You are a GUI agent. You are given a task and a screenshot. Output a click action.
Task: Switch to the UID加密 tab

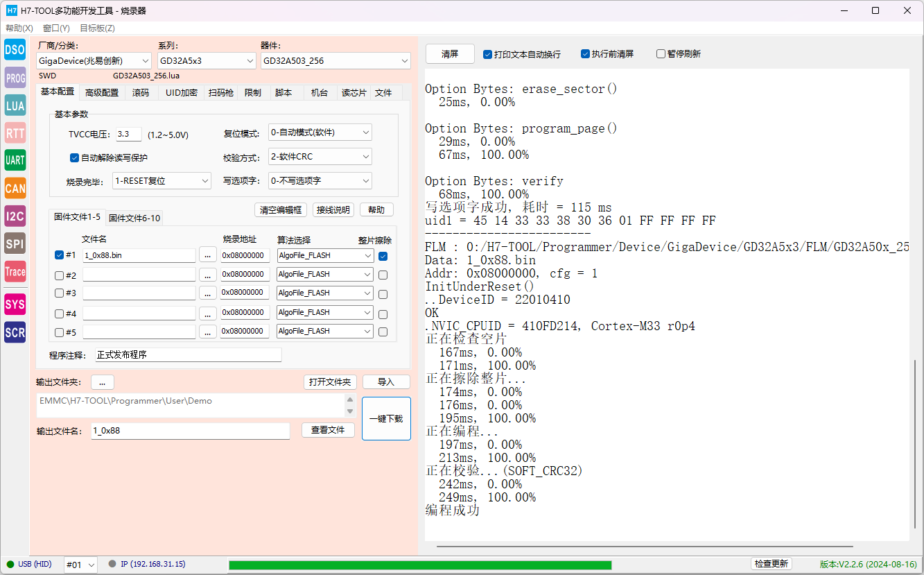coord(182,92)
